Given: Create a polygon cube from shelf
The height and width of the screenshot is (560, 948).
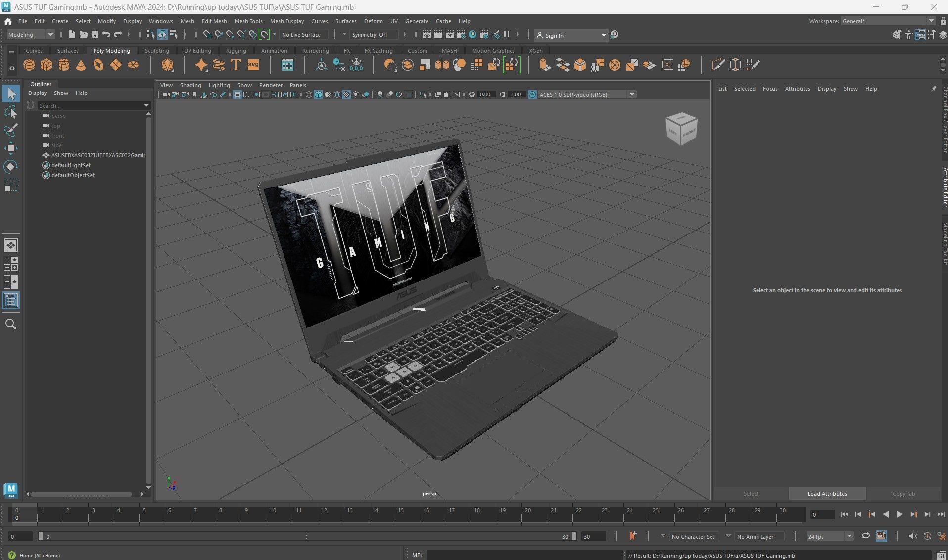Looking at the screenshot, I should [47, 65].
